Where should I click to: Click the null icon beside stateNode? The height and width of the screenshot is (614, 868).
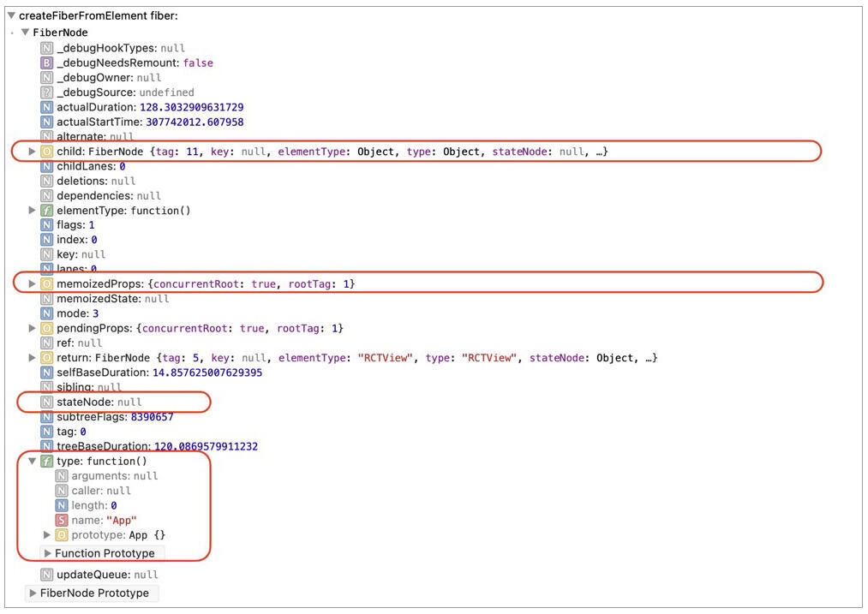coord(47,402)
